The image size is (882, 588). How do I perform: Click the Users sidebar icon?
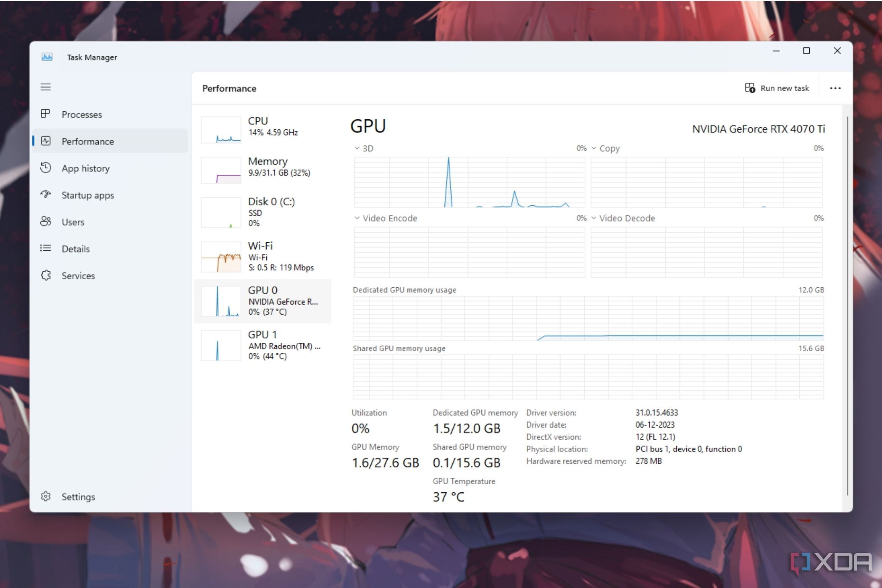[46, 222]
